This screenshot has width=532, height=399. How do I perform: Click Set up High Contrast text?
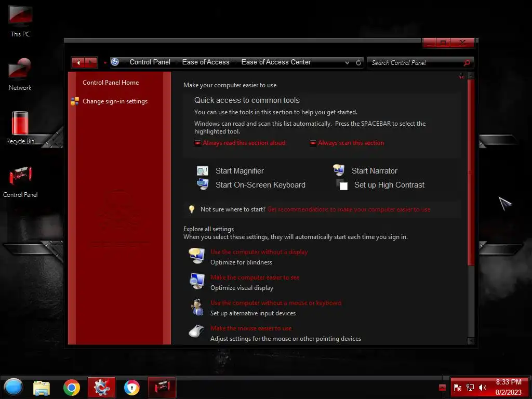pos(389,185)
